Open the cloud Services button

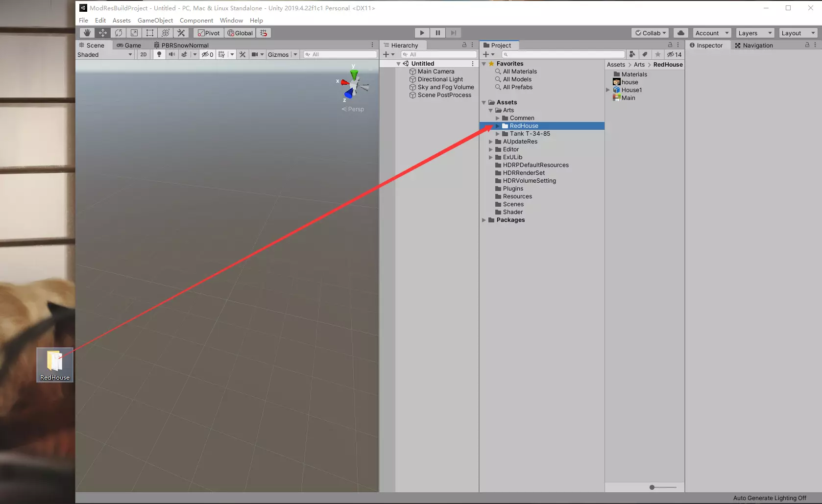click(681, 33)
